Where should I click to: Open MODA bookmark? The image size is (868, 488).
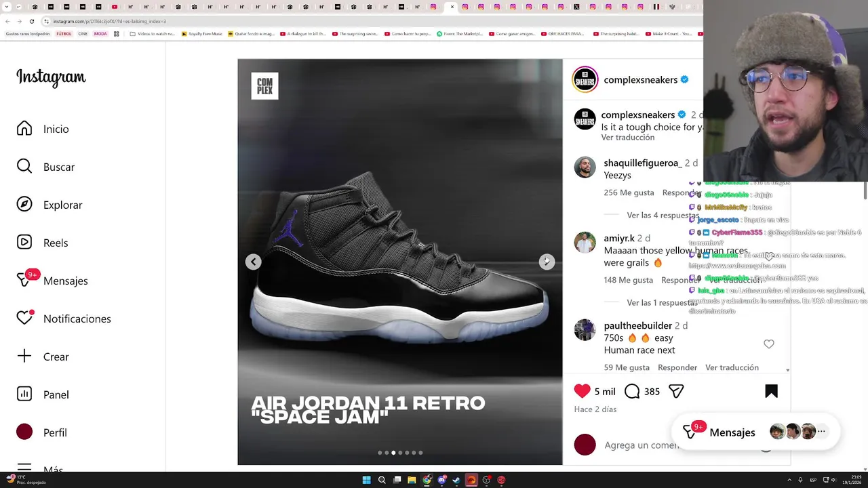tap(100, 34)
